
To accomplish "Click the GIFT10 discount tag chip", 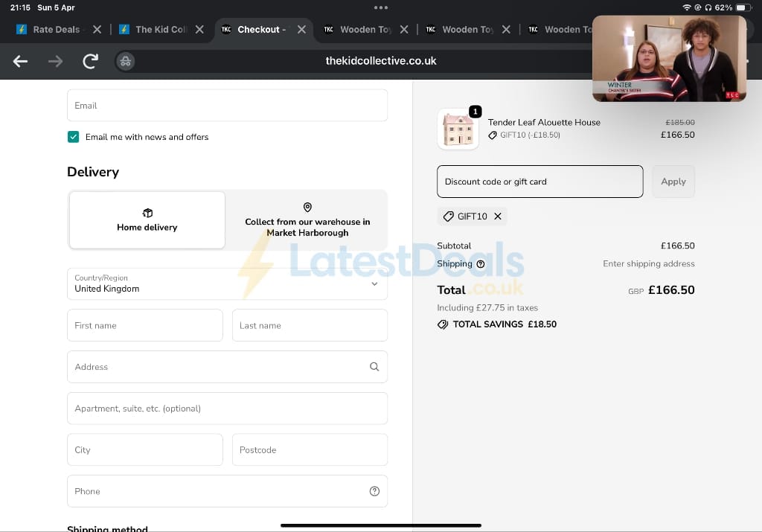I will 472,217.
